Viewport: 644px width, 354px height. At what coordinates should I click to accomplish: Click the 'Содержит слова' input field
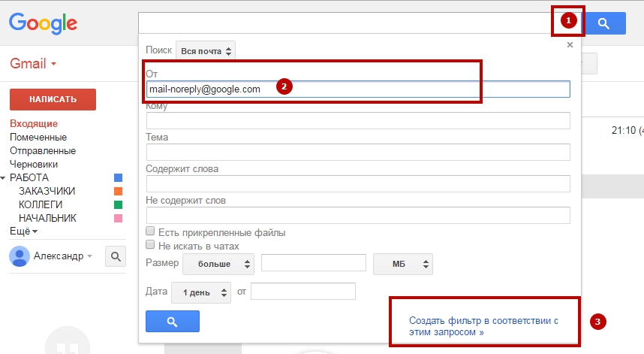coord(358,184)
